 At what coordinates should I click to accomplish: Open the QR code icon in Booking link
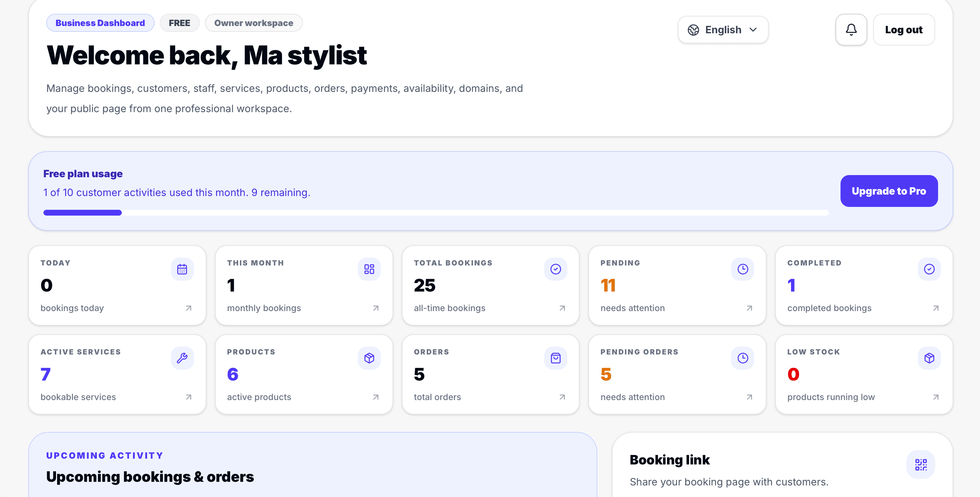point(921,465)
